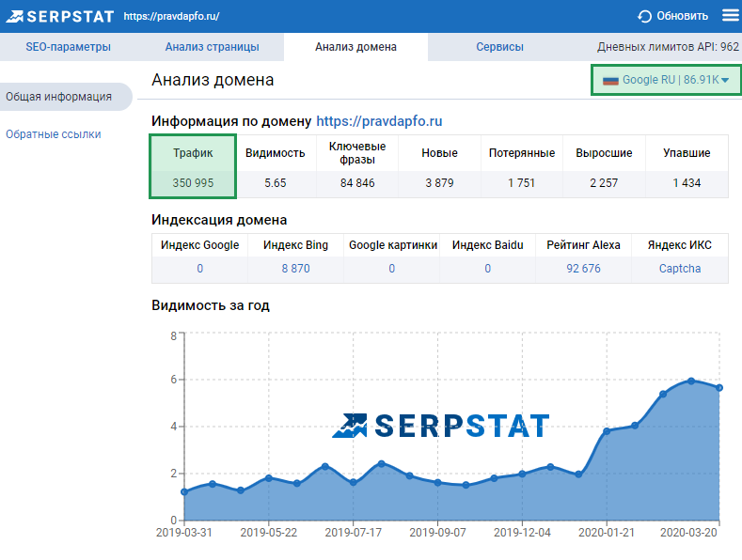Click the Russian flag icon in search engine selector
This screenshot has width=742, height=560.
pos(610,81)
